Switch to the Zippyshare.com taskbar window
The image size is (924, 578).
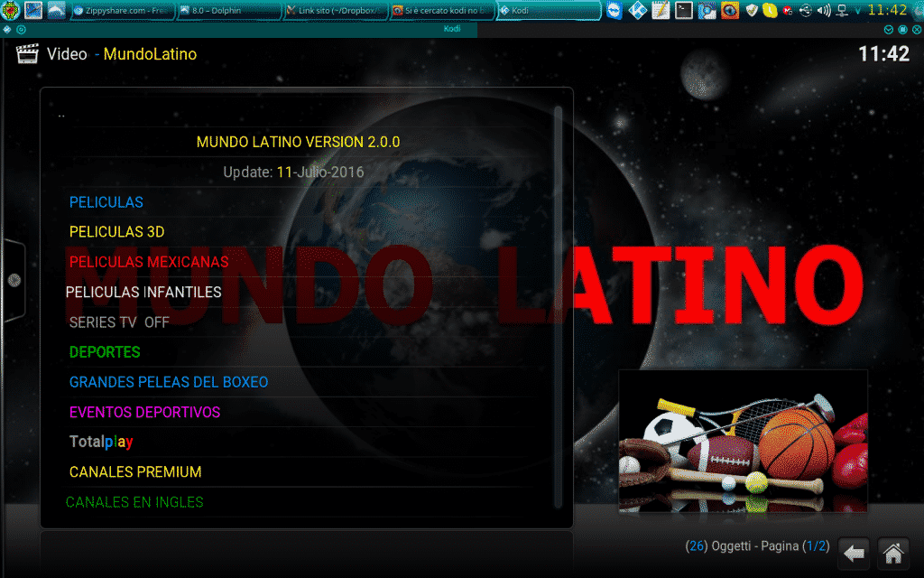click(123, 11)
